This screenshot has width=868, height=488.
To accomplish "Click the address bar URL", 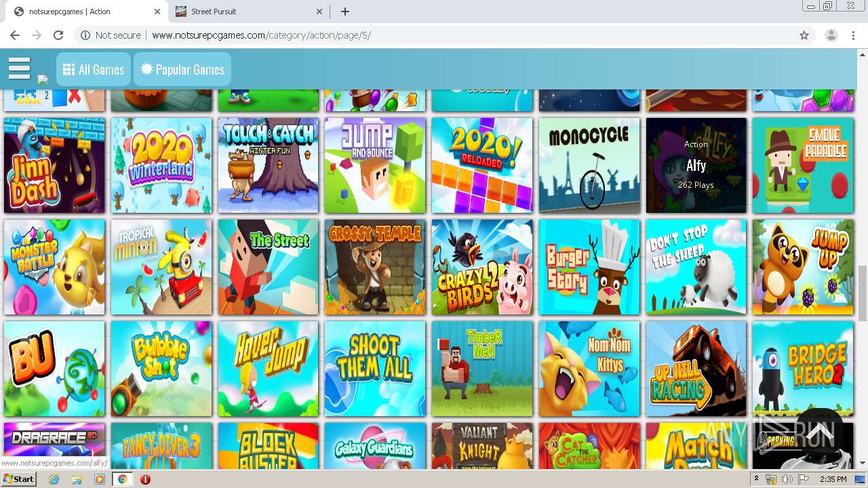I will pos(261,35).
